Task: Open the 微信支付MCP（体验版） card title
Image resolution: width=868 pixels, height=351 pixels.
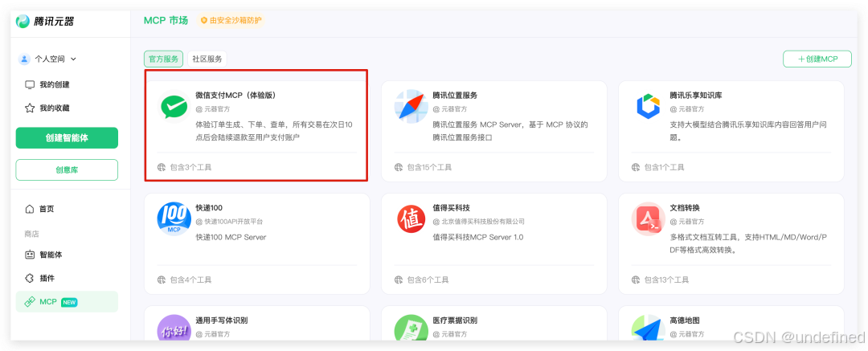Action: coord(235,96)
